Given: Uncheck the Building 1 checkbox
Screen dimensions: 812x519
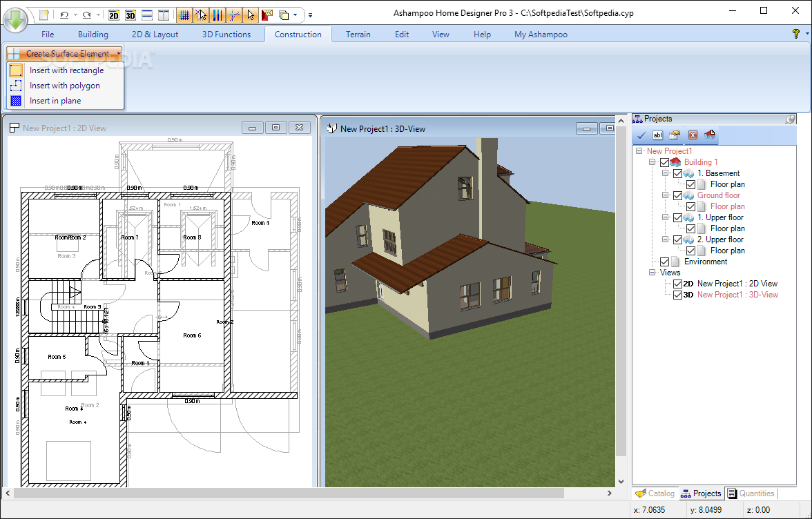Looking at the screenshot, I should [664, 162].
